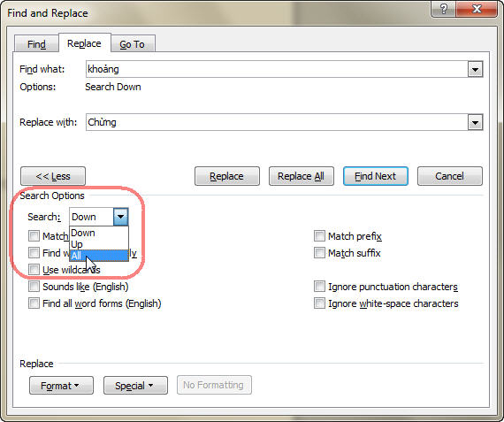Click the Help question mark icon

tap(443, 9)
